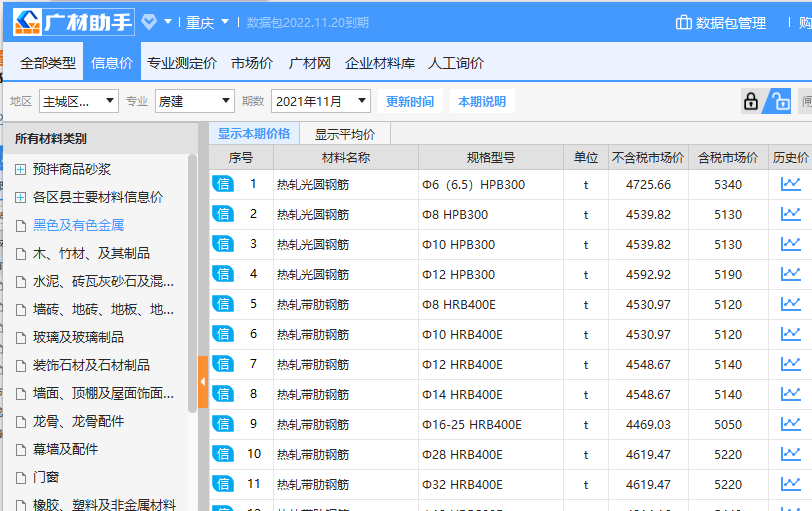
Task: Collapse the left category panel with orange arrow
Action: (203, 382)
